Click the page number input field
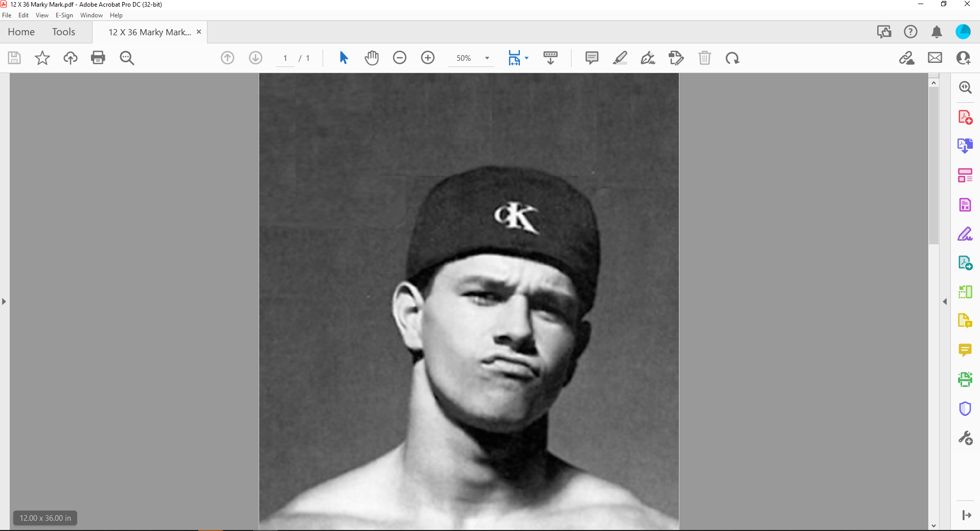 [285, 58]
